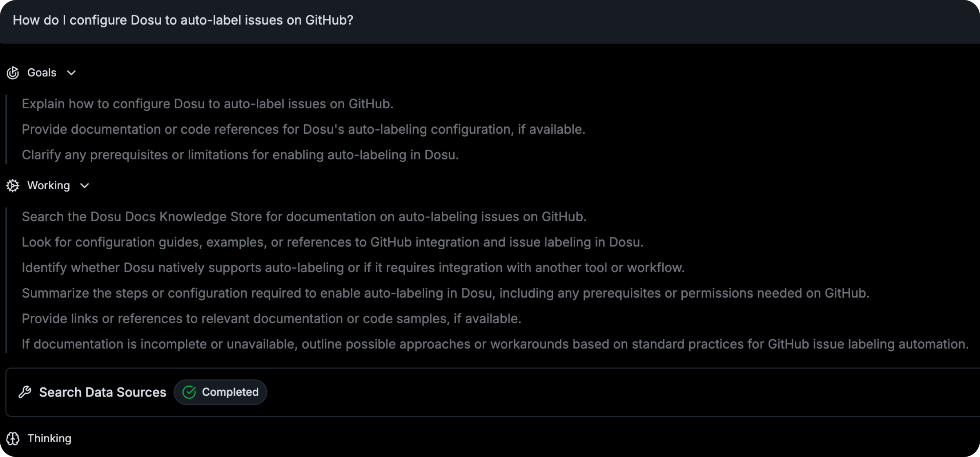980x457 pixels.
Task: Click the wrench icon before Search Data Sources
Action: pos(25,392)
